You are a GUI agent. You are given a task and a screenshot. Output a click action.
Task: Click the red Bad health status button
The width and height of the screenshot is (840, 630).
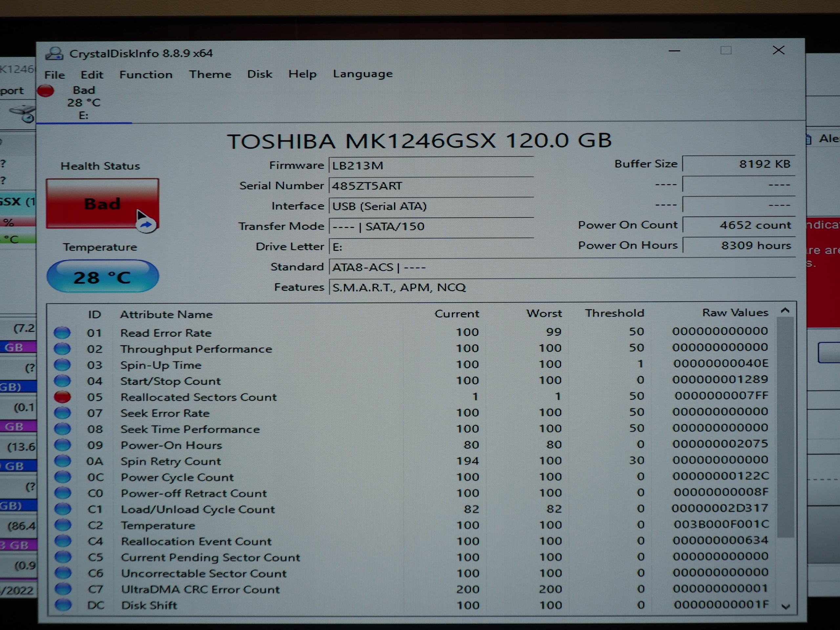[102, 204]
